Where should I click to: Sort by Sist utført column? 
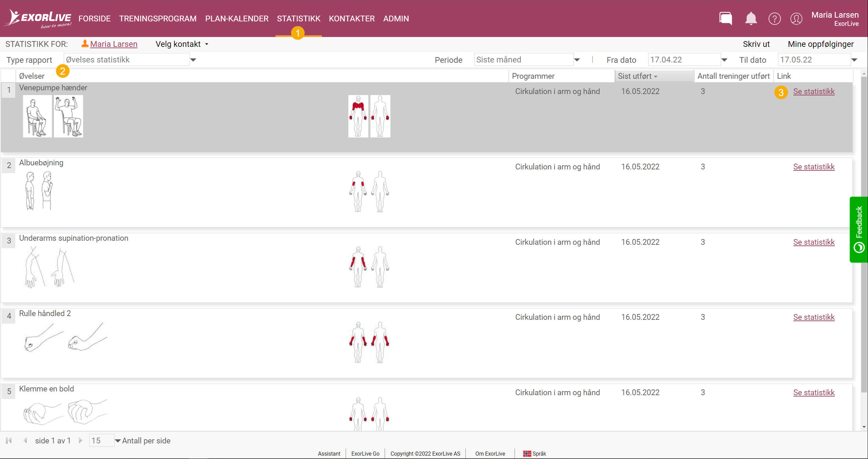654,76
